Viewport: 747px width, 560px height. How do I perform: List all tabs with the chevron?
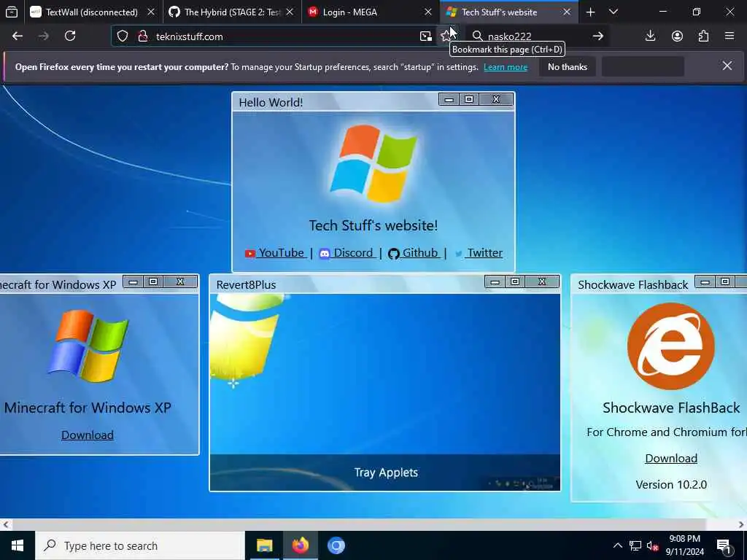pos(614,12)
